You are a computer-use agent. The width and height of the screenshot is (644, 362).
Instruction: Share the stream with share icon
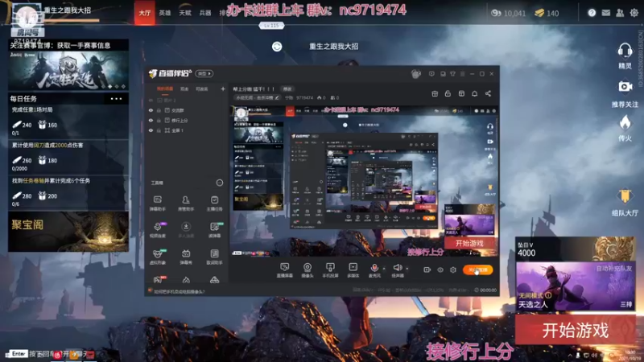(x=488, y=93)
